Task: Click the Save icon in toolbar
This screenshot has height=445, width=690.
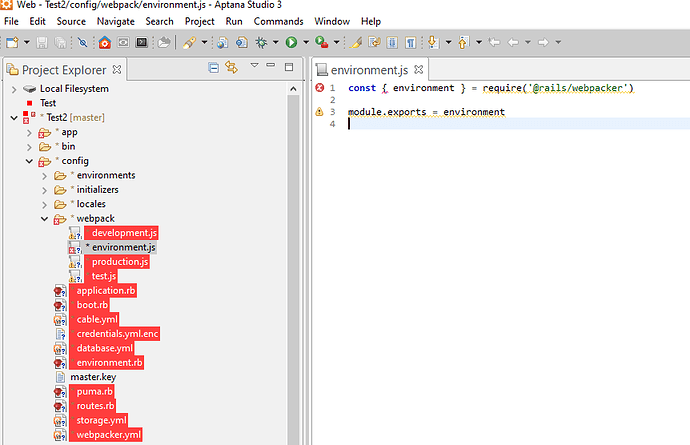Action: (x=42, y=42)
